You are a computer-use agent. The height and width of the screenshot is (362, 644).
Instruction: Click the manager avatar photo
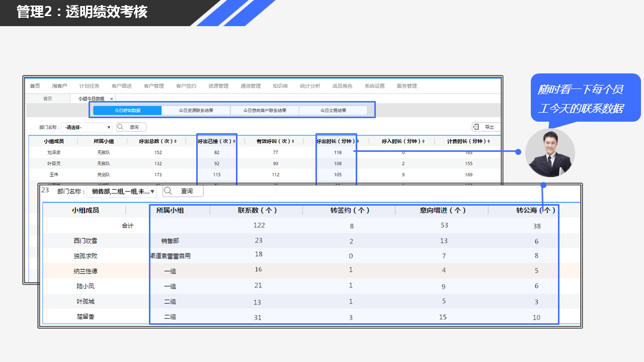click(550, 153)
